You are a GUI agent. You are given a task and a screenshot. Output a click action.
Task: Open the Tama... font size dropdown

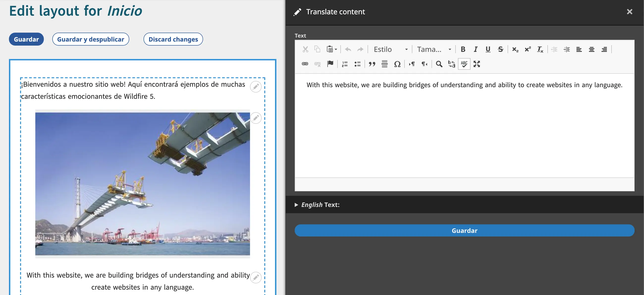coord(434,49)
